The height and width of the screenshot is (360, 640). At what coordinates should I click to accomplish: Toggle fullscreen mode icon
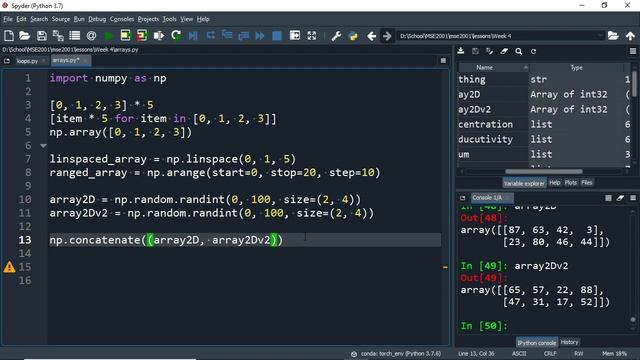coord(312,36)
